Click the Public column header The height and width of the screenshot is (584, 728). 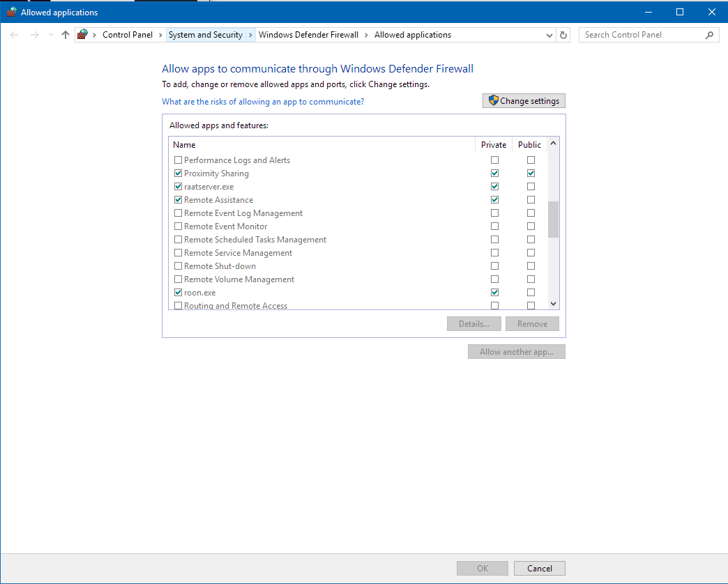tap(529, 145)
